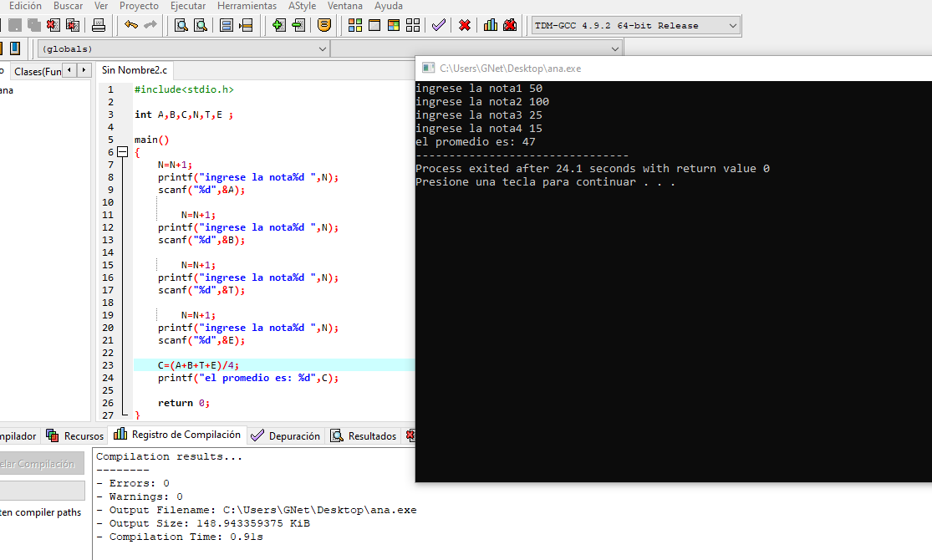Click 'el promedio es: 47' console output

tap(476, 142)
